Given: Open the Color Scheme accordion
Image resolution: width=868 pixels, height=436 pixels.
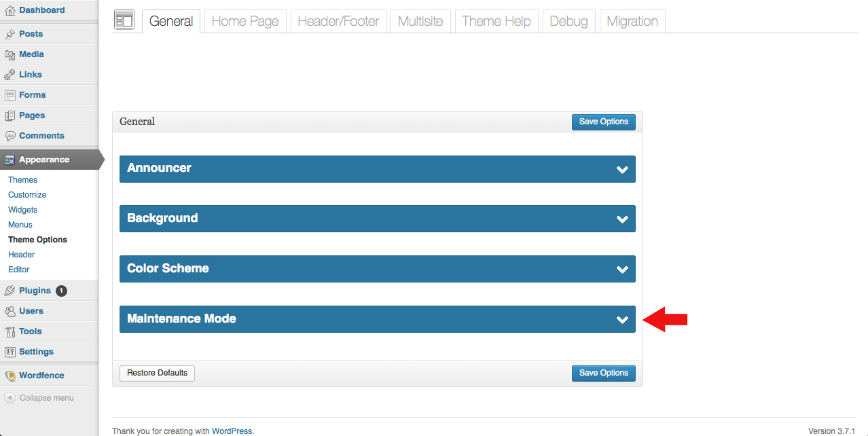Looking at the screenshot, I should coord(377,269).
